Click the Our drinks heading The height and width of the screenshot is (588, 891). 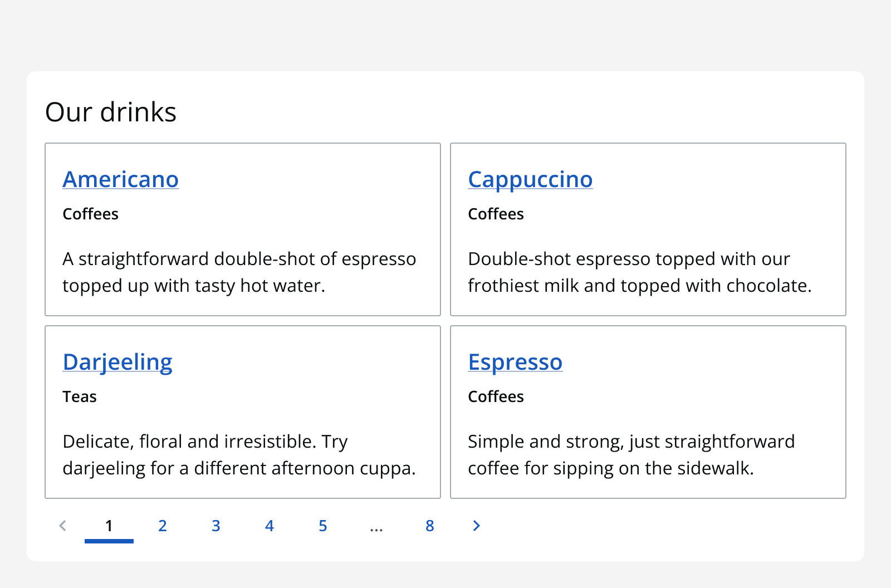(x=111, y=112)
